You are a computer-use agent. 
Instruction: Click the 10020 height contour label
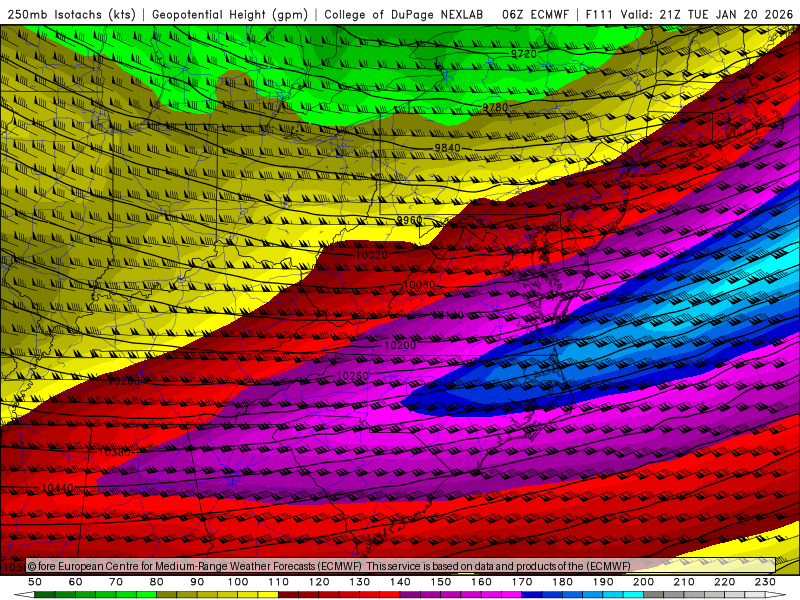tap(371, 254)
